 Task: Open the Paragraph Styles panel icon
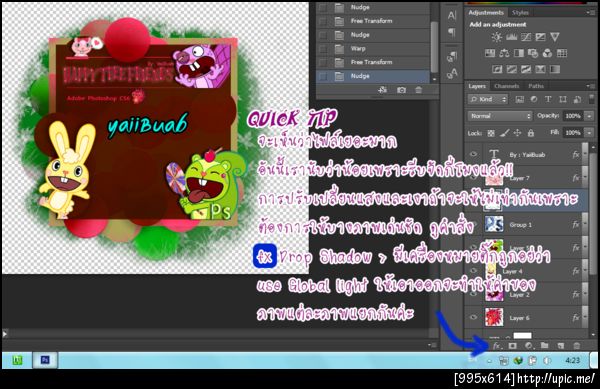tap(452, 57)
